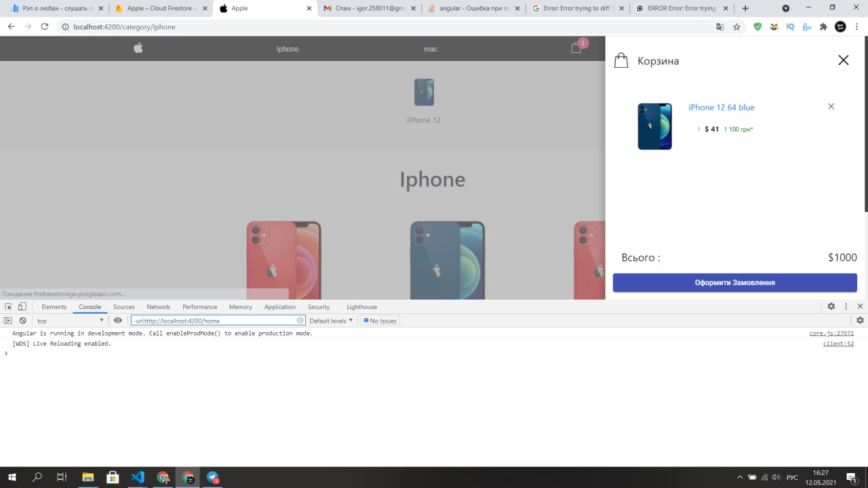Open console settings gear icon
Image resolution: width=868 pixels, height=488 pixels.
pos(860,321)
